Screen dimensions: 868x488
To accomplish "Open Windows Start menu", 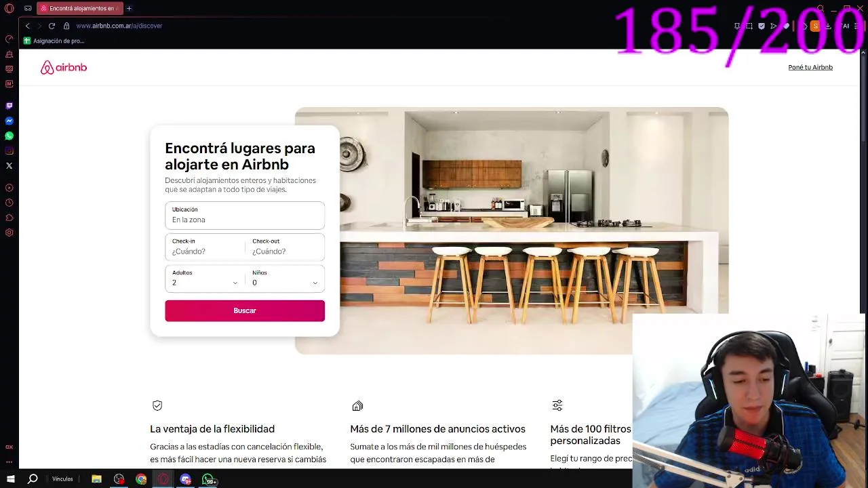I will (10, 479).
